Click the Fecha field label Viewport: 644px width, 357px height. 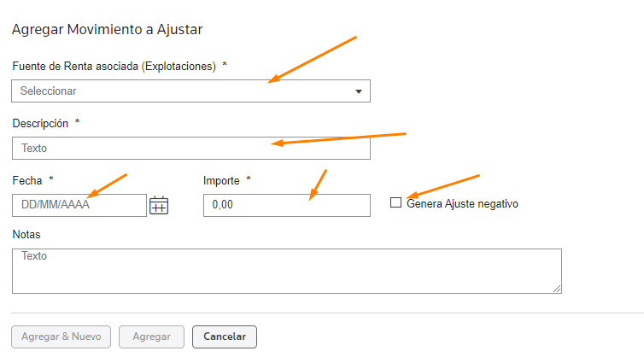click(x=27, y=180)
